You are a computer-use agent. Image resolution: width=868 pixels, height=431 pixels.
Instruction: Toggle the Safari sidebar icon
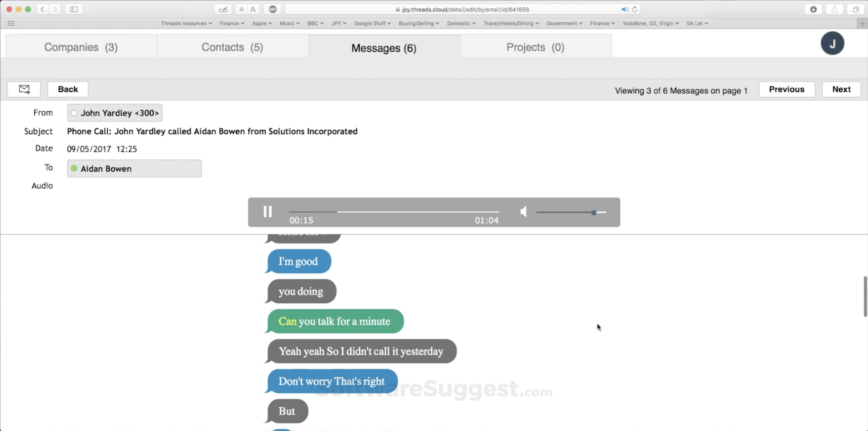[74, 9]
